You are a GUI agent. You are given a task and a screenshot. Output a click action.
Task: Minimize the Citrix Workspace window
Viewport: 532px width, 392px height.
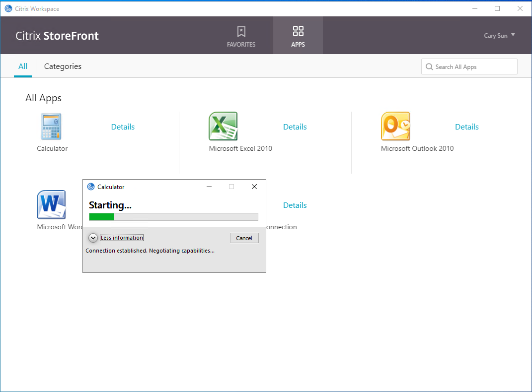click(x=475, y=8)
